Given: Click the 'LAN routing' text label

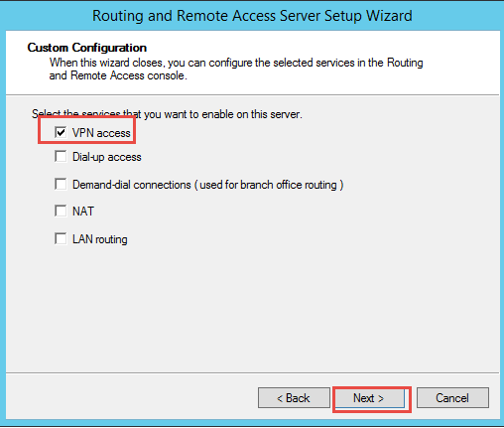Looking at the screenshot, I should (x=100, y=239).
